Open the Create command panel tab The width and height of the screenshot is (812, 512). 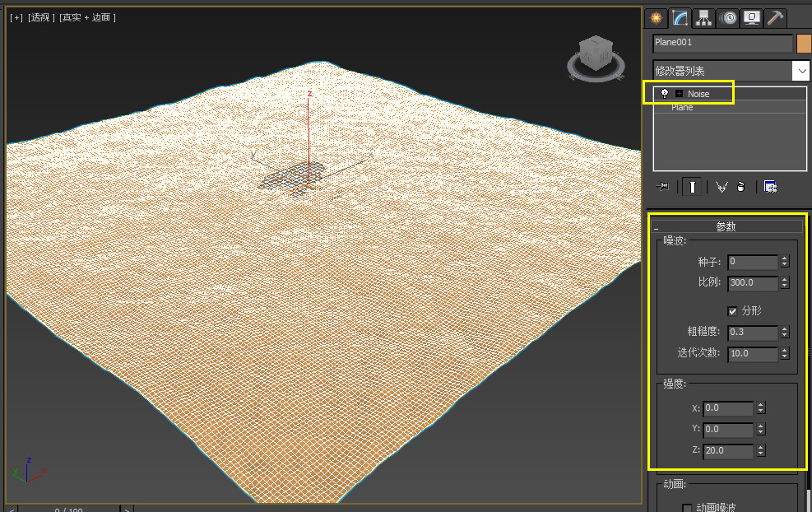656,18
